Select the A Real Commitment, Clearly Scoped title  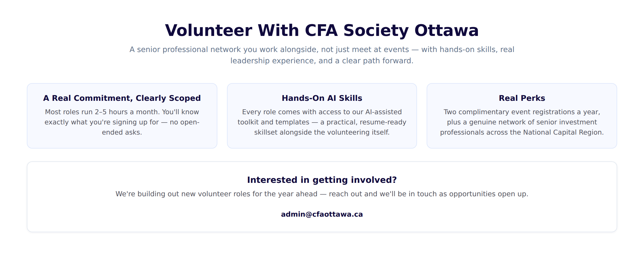122,98
